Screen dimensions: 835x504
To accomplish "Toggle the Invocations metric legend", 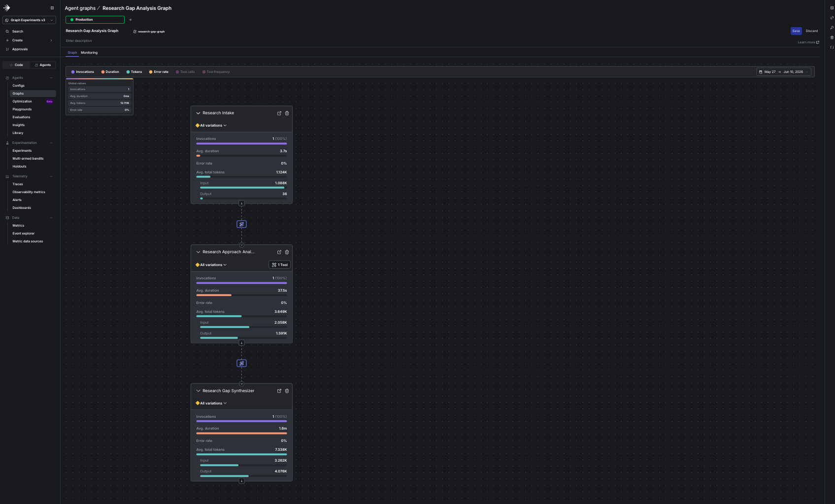I will (x=83, y=72).
